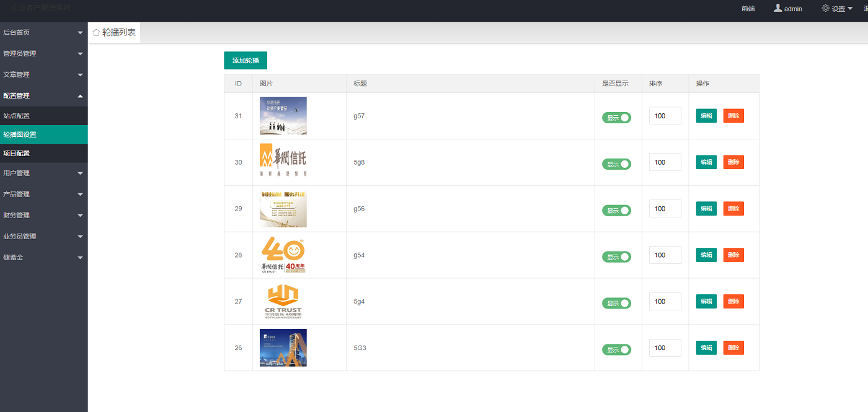Click the CR Trust logo thumbnail, row 27
868x412 pixels.
click(x=283, y=302)
